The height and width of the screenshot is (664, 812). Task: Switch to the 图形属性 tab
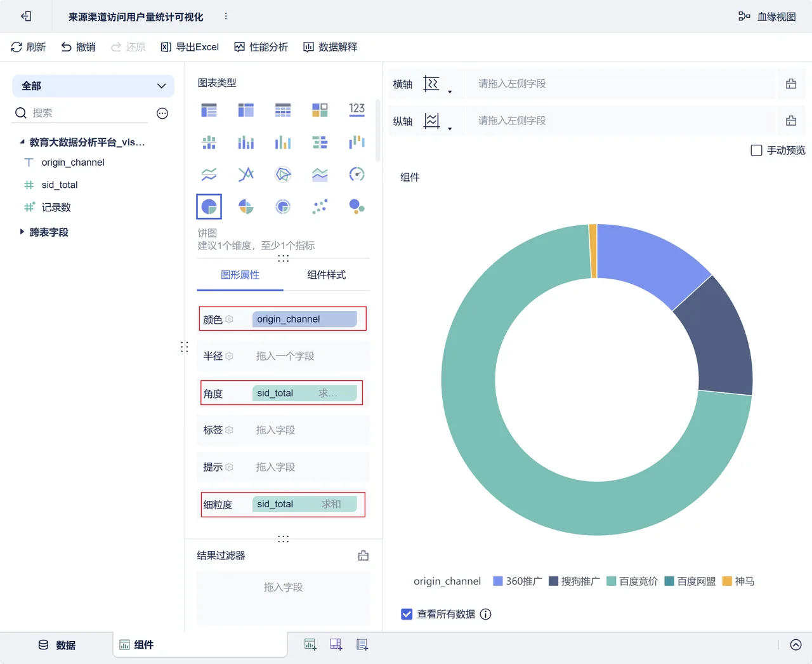pyautogui.click(x=240, y=275)
